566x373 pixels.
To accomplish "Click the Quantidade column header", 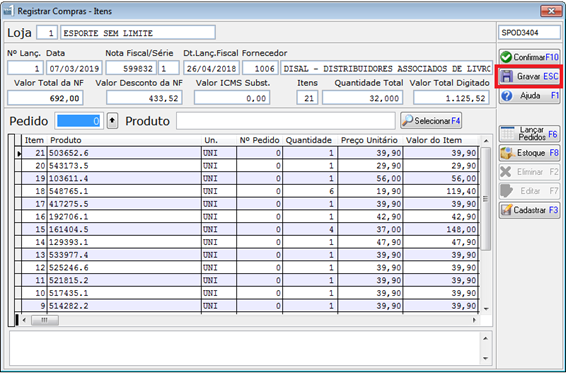I will coord(310,140).
